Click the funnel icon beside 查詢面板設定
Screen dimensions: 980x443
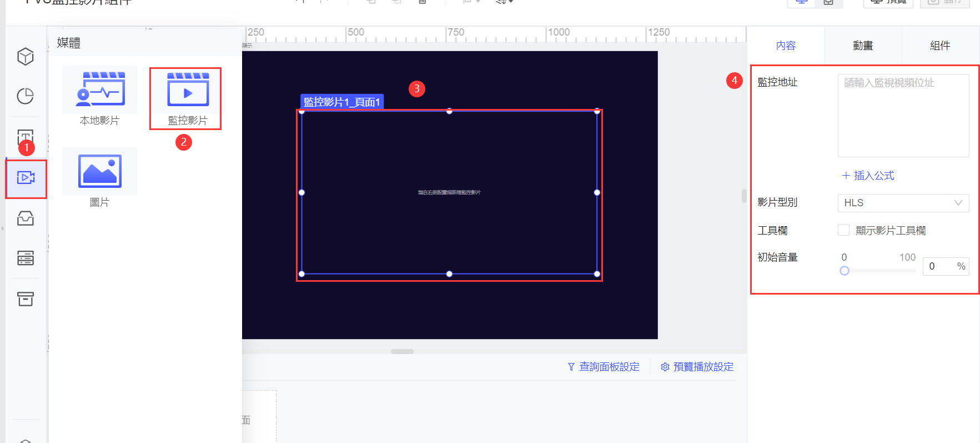point(571,367)
